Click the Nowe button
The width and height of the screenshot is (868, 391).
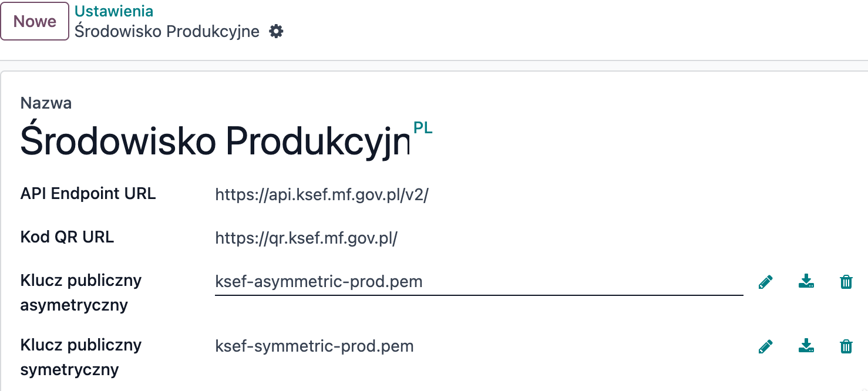coord(35,22)
